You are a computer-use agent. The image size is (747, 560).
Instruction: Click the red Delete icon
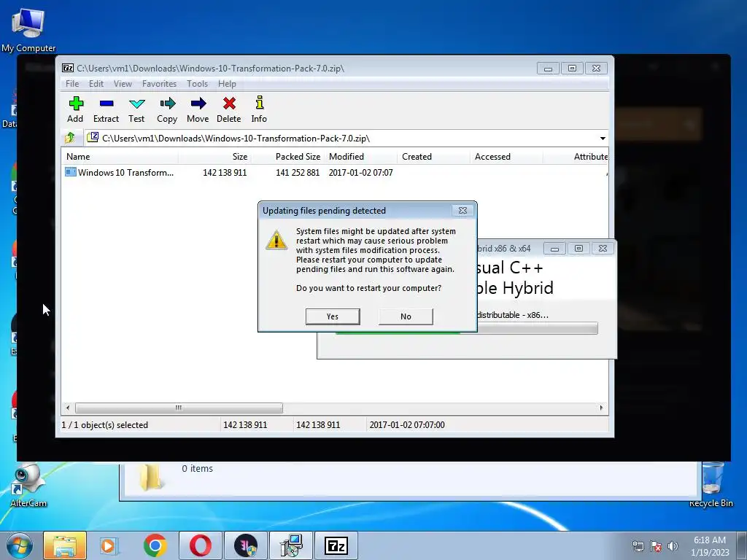click(228, 110)
